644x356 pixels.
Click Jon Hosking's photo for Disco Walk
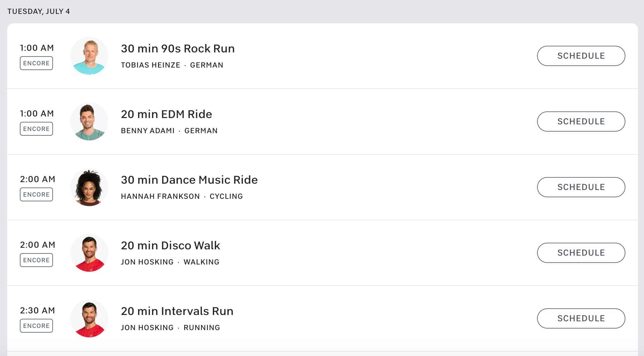pyautogui.click(x=89, y=253)
